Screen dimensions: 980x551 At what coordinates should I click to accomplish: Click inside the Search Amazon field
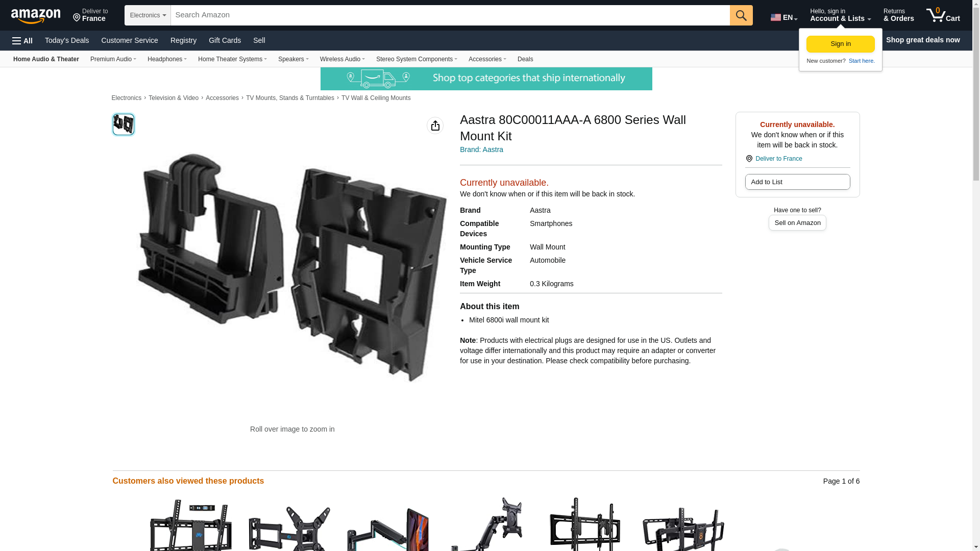point(450,15)
